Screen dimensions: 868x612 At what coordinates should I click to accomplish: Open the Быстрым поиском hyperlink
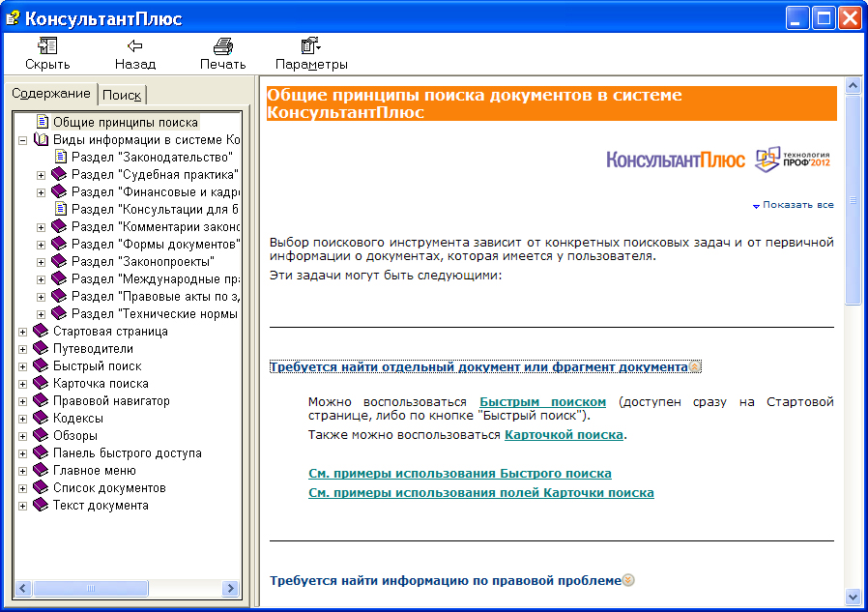(x=542, y=402)
